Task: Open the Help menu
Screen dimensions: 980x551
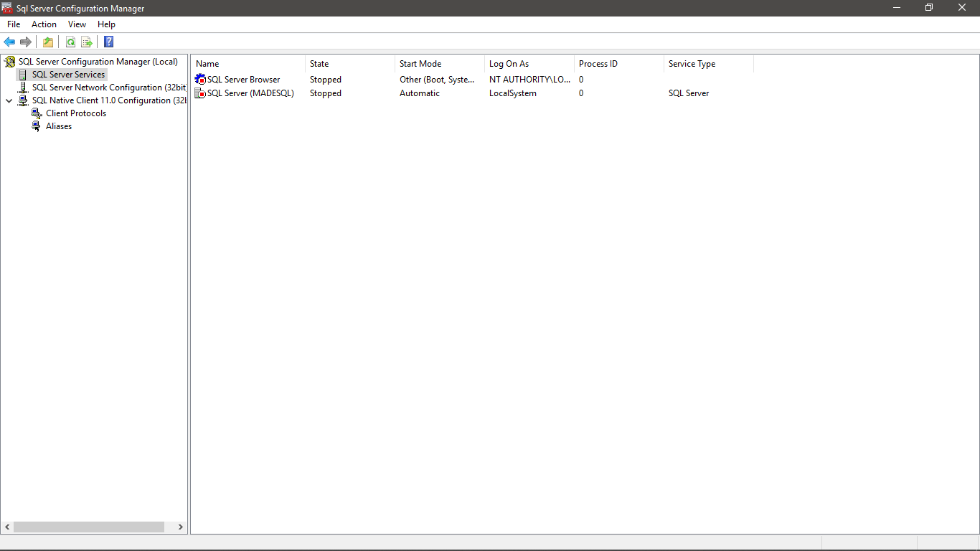Action: point(106,24)
